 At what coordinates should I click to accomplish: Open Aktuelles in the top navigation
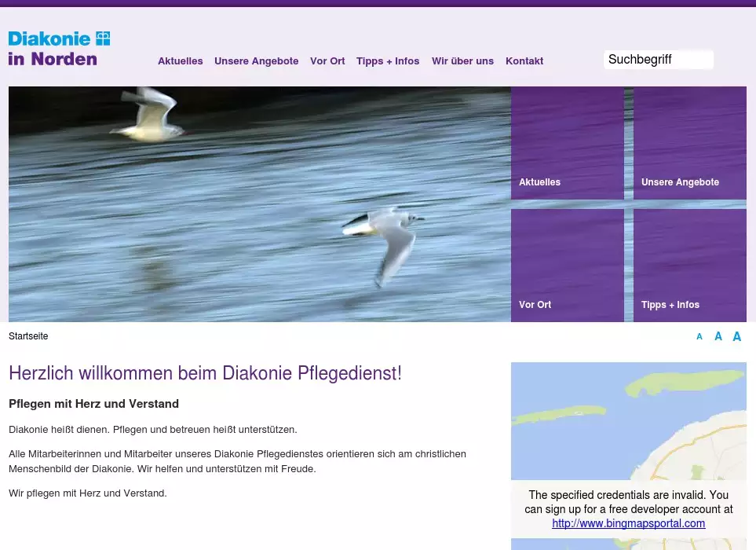click(180, 61)
